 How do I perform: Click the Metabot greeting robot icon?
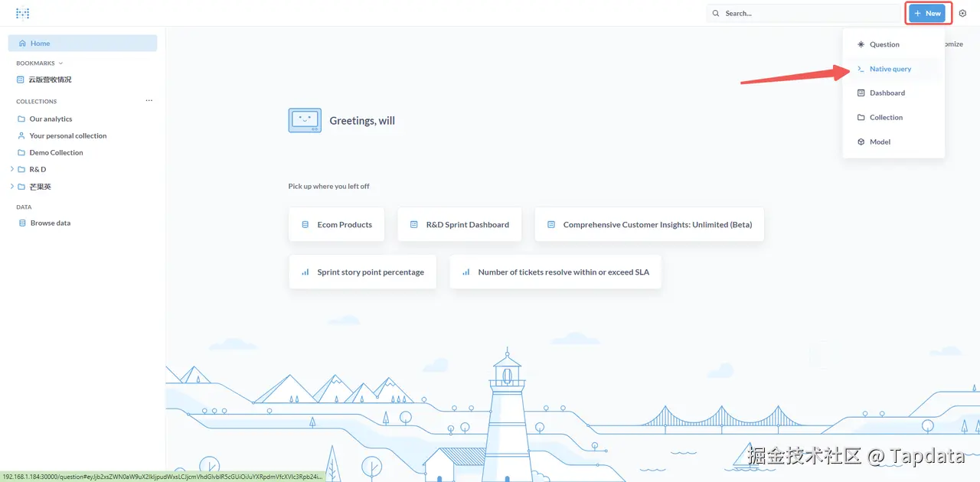pyautogui.click(x=305, y=120)
